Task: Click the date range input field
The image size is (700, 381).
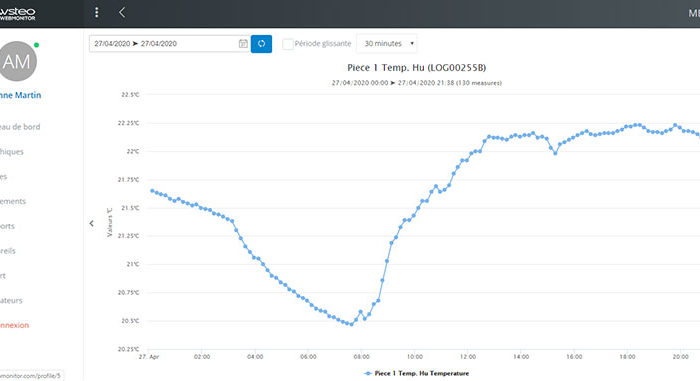Action: tap(169, 44)
